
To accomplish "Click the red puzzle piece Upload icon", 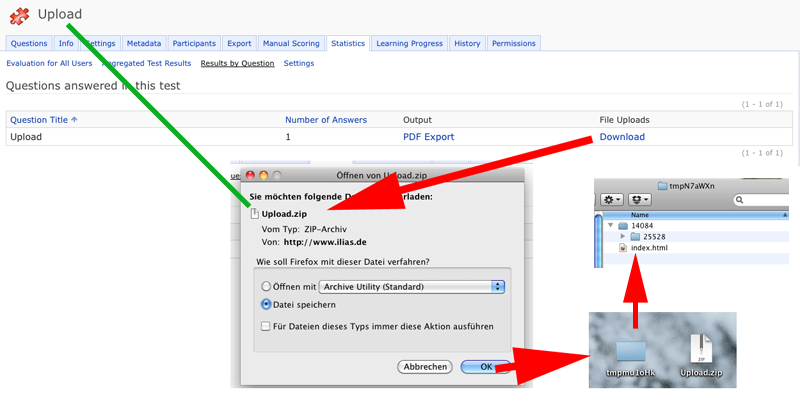I will tap(19, 16).
